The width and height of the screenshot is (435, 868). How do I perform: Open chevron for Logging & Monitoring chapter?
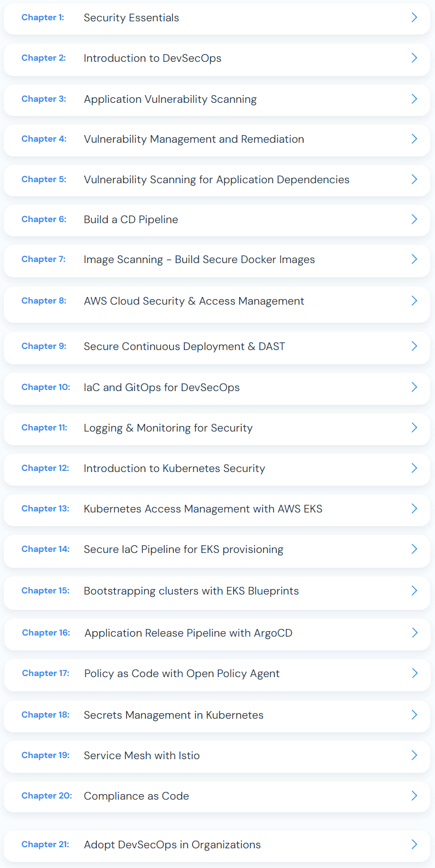click(x=414, y=428)
